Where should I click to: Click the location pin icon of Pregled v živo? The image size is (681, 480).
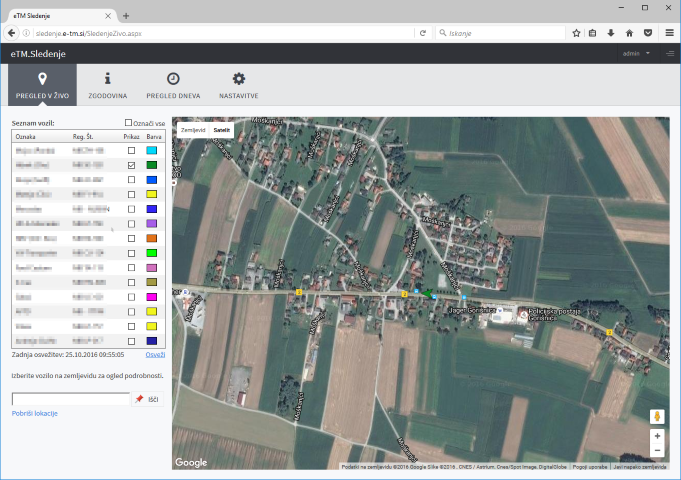pos(42,79)
